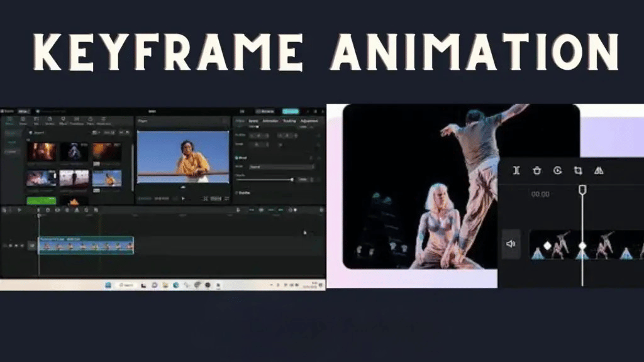Open Microsoft Edge from the Windows taskbar
The height and width of the screenshot is (362, 644).
[176, 285]
